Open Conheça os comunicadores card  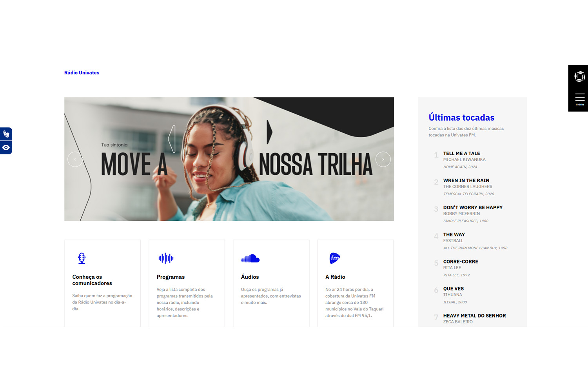tap(92, 280)
